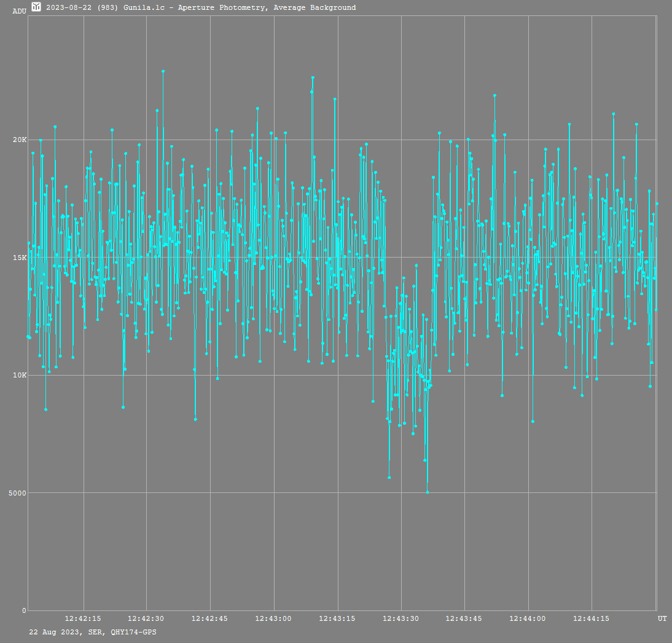Viewport: 672px width, 643px height.
Task: Click the '22 Aug 2023, SER, QHY174-GPS' footer text
Action: 93,633
